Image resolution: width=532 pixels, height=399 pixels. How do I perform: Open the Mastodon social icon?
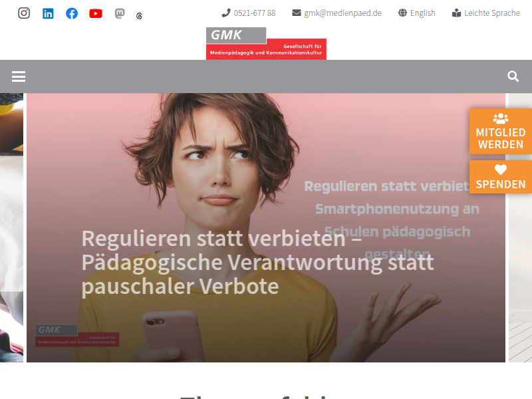tap(120, 13)
